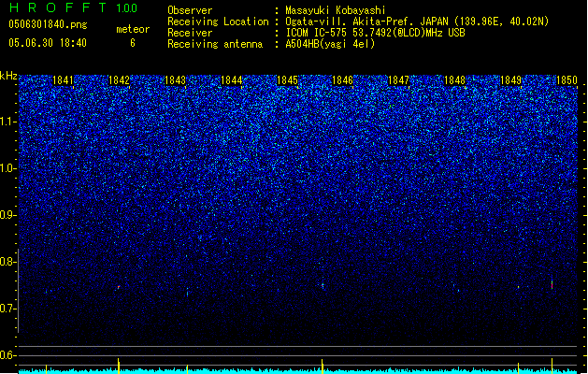The image size is (588, 374).
Task: Click the faint echo spot near 1843
Action: pos(187,293)
